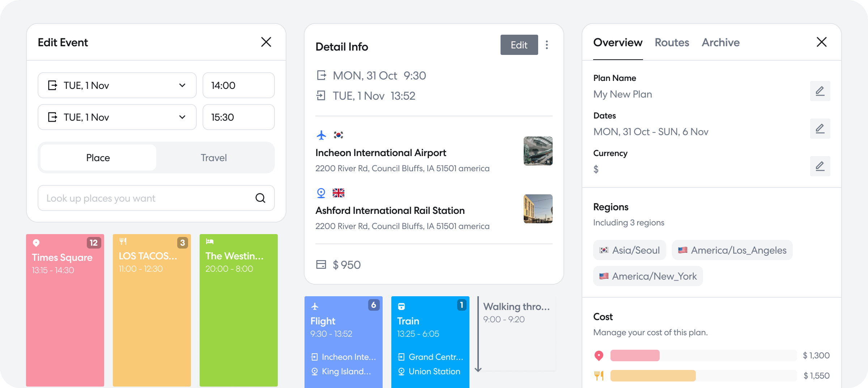Click the 'Walking thro...' event entry
The height and width of the screenshot is (388, 868).
click(516, 333)
